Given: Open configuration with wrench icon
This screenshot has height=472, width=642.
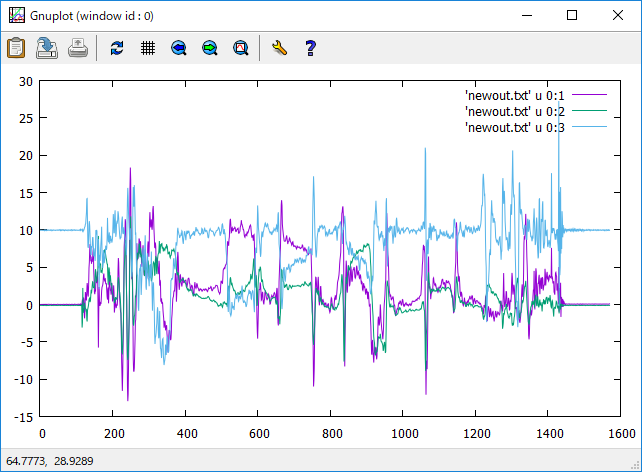Looking at the screenshot, I should coord(279,47).
